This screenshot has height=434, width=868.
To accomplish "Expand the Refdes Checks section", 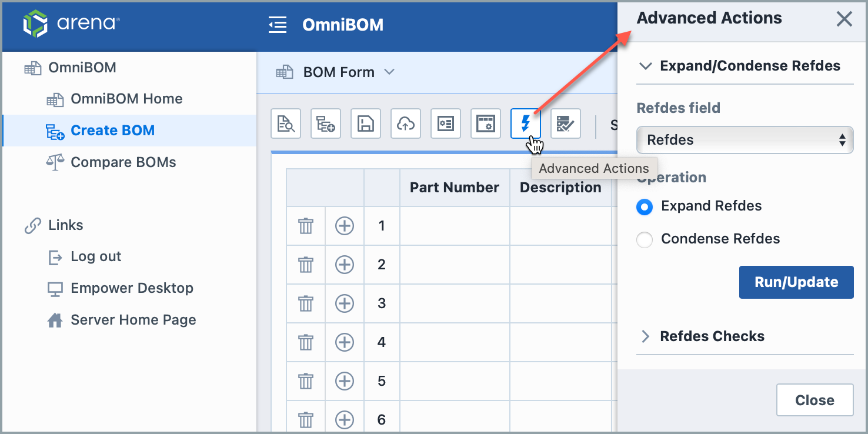I will tap(712, 336).
